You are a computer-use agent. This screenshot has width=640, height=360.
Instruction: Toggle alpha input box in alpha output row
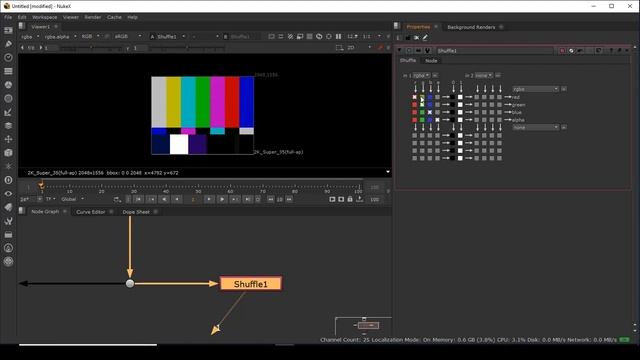click(438, 120)
